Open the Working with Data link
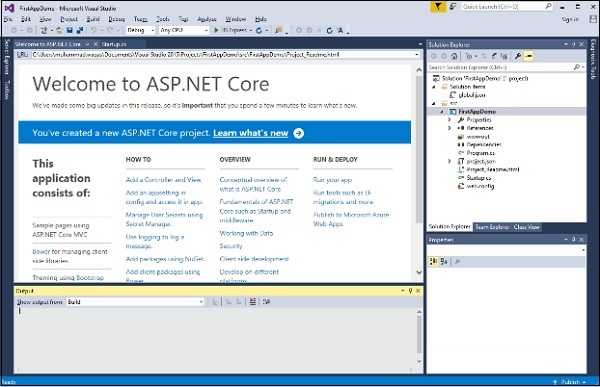Viewport: 600px width, 387px height. (246, 233)
